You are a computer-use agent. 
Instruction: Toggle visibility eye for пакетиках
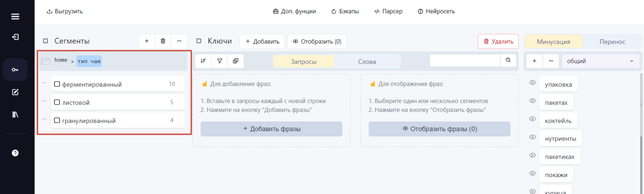pos(532,155)
